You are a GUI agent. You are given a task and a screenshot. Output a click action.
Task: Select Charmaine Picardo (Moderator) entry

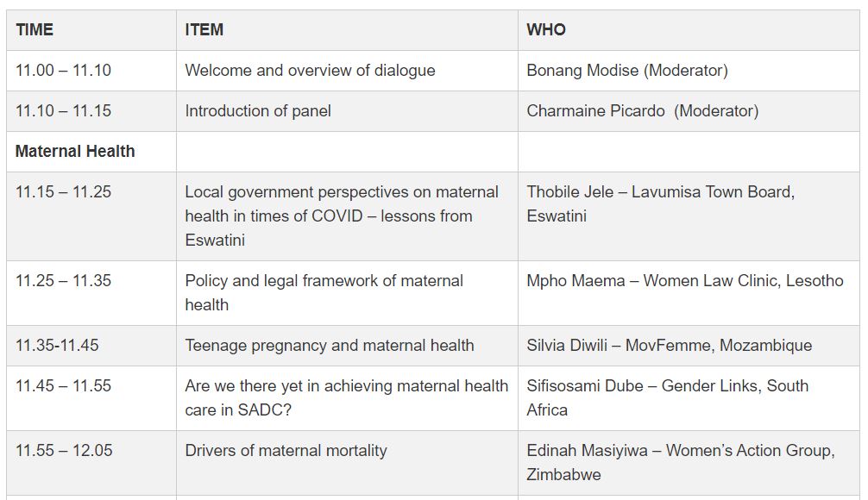(643, 110)
